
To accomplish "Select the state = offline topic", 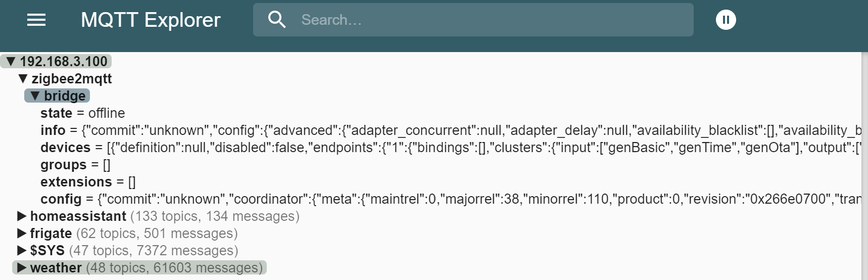I will pyautogui.click(x=82, y=113).
